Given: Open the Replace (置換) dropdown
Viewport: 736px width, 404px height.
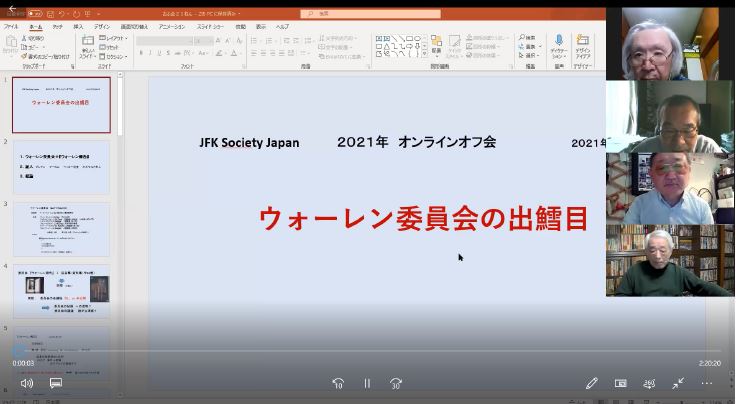Looking at the screenshot, I should click(x=530, y=46).
